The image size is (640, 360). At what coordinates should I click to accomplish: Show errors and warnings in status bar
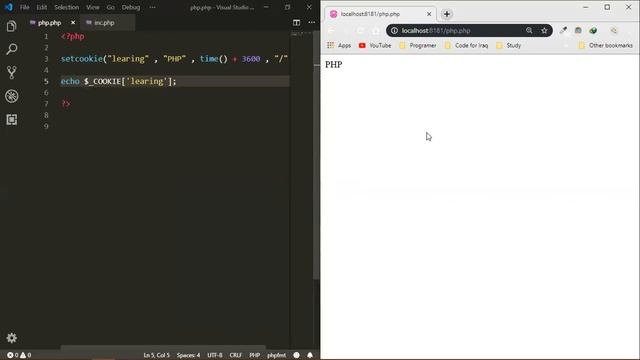[x=19, y=355]
